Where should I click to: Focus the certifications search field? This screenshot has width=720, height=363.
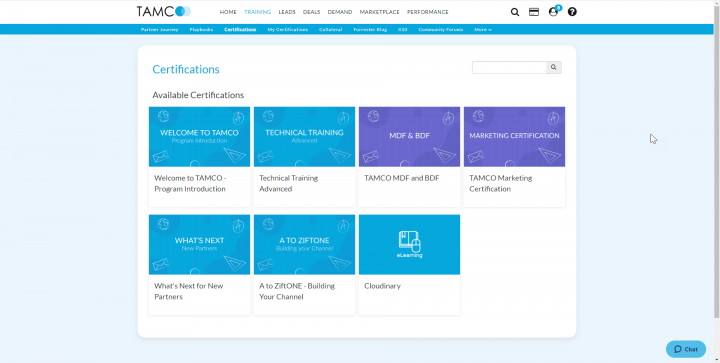pyautogui.click(x=509, y=67)
